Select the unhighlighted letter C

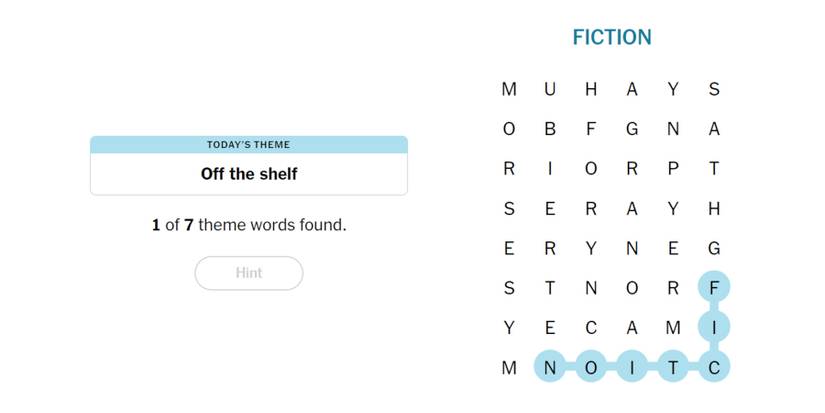590,328
